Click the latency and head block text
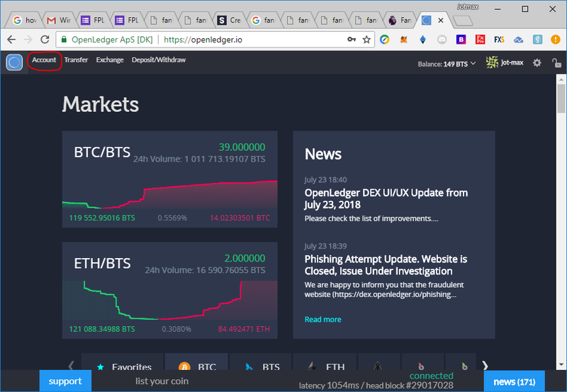The width and height of the screenshot is (567, 392). [376, 386]
